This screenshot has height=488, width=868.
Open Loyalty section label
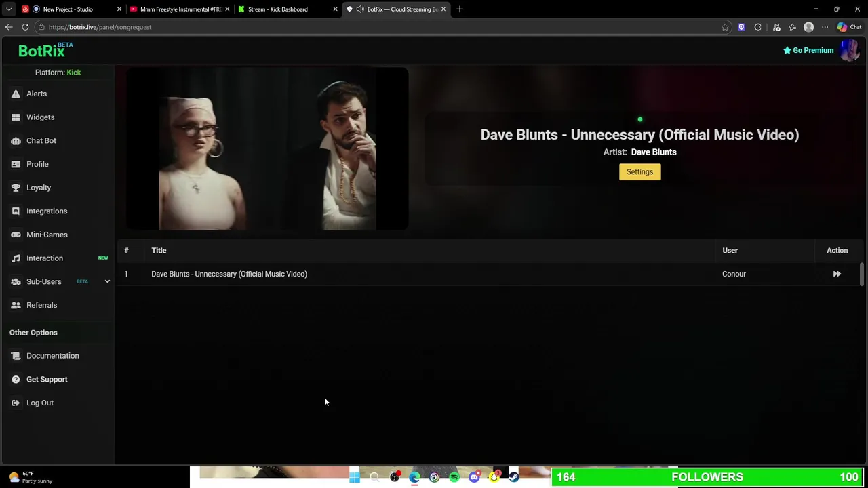click(39, 188)
